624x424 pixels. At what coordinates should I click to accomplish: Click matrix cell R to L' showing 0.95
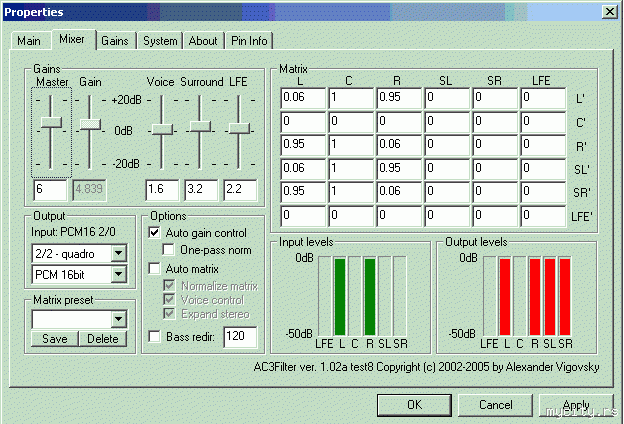click(x=399, y=98)
